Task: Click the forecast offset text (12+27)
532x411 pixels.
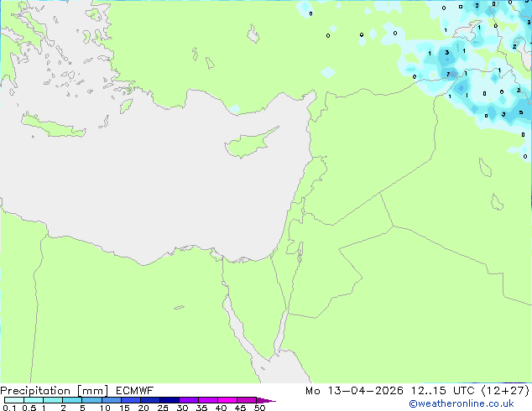Action: click(505, 391)
